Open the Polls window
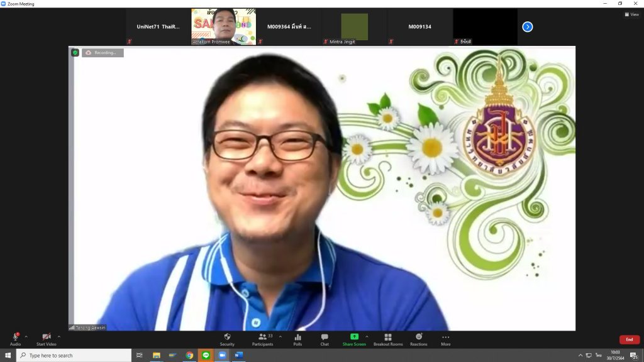644x362 pixels. coord(297,339)
